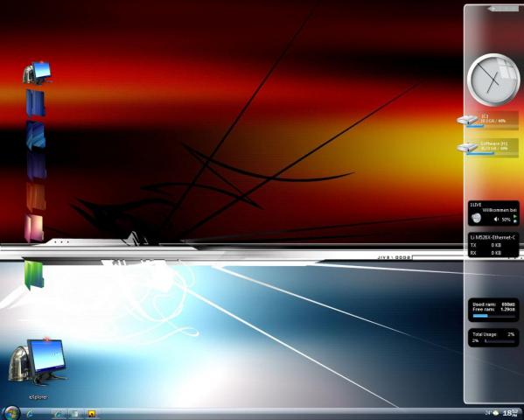Open the orange folder icon

click(x=36, y=197)
